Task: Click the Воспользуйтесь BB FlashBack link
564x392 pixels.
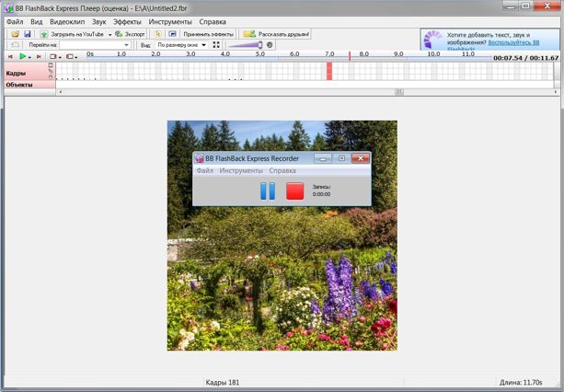Action: click(513, 42)
